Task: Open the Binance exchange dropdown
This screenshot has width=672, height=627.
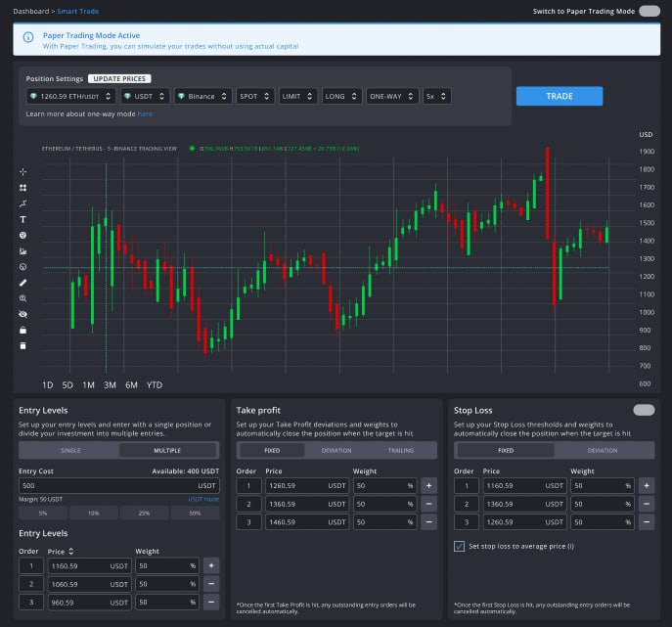Action: 203,97
